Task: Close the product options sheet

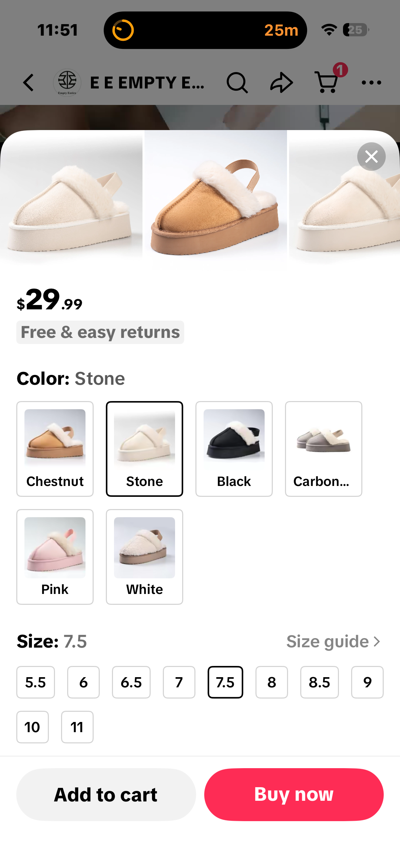Action: click(x=371, y=157)
